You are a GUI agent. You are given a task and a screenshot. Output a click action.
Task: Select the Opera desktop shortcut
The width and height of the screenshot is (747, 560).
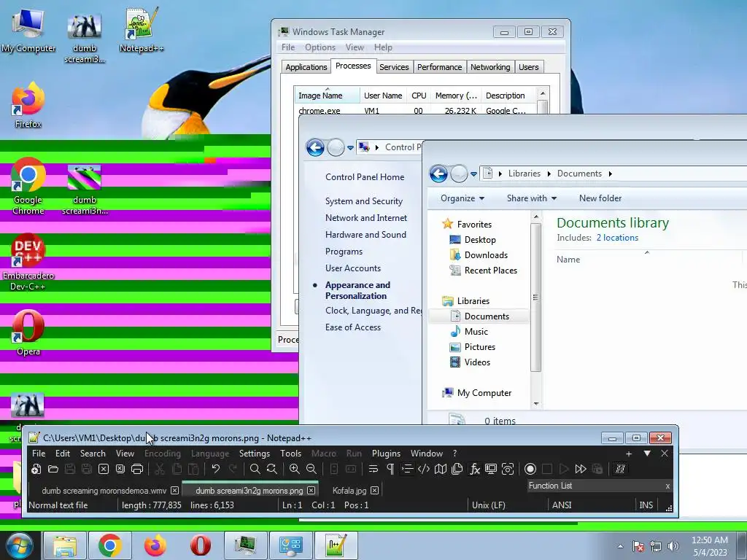(28, 332)
